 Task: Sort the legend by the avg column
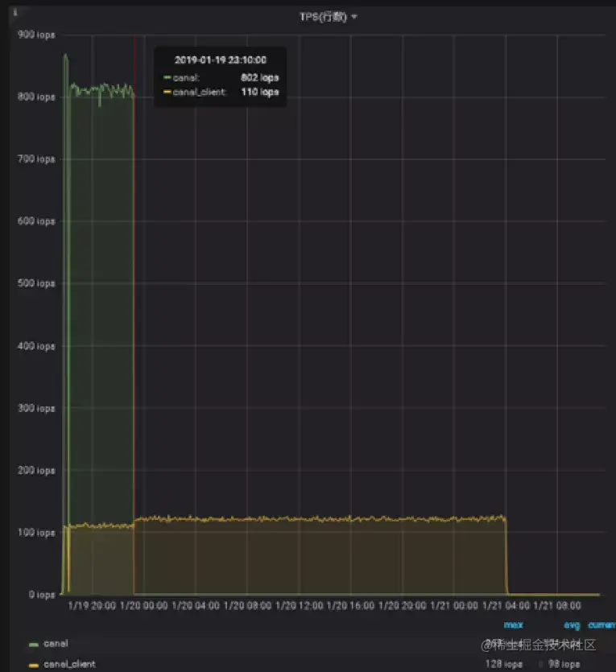(572, 625)
